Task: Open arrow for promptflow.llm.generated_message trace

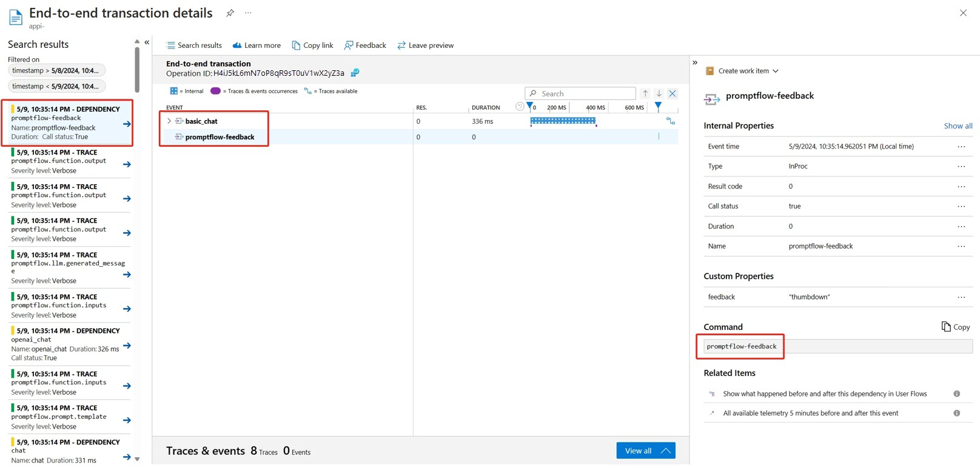Action: click(127, 275)
